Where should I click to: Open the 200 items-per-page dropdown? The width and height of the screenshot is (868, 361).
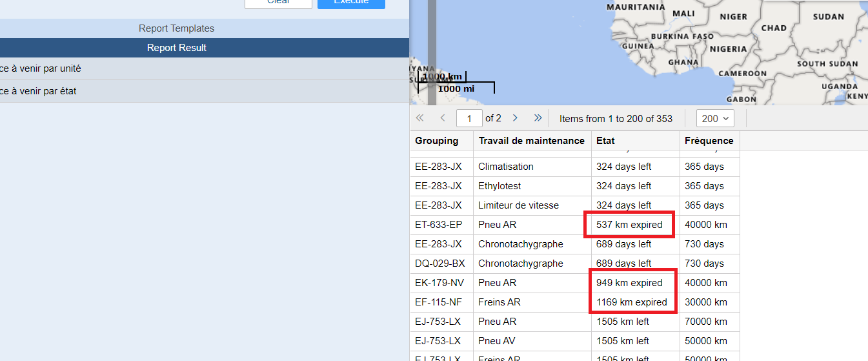click(715, 119)
